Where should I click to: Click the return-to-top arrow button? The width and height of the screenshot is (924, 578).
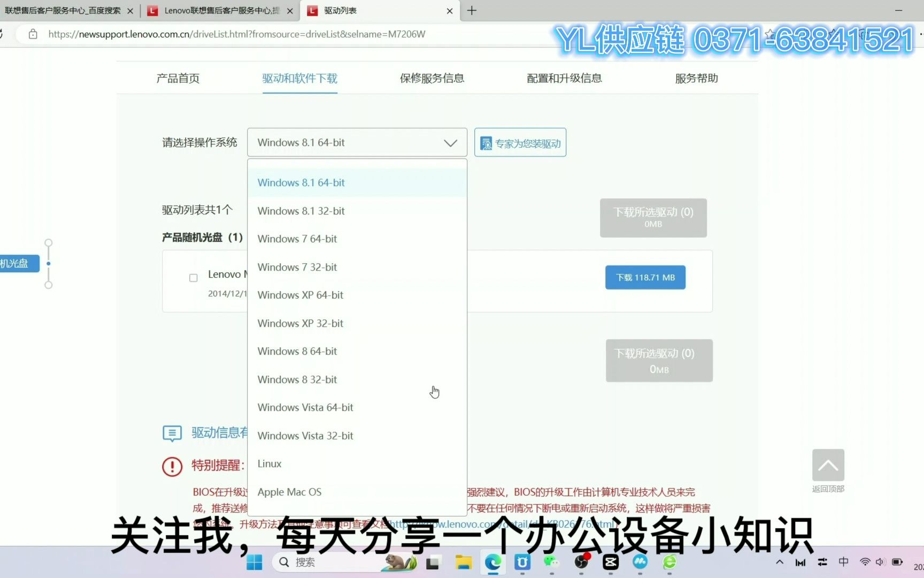828,465
